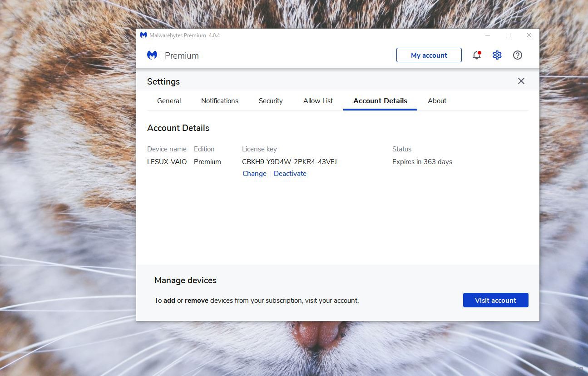This screenshot has width=588, height=376.
Task: Close the Settings panel with the X
Action: [x=521, y=81]
